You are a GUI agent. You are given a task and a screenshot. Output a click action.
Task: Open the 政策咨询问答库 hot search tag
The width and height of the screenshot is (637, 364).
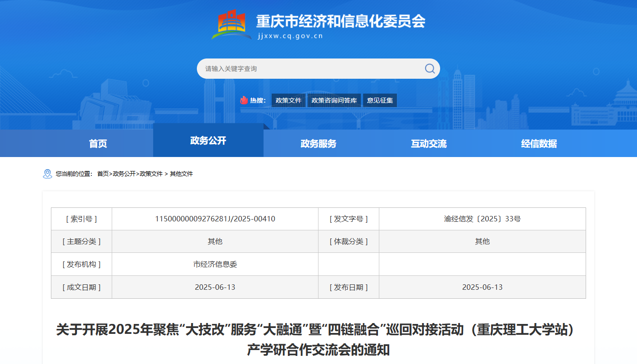tap(334, 100)
